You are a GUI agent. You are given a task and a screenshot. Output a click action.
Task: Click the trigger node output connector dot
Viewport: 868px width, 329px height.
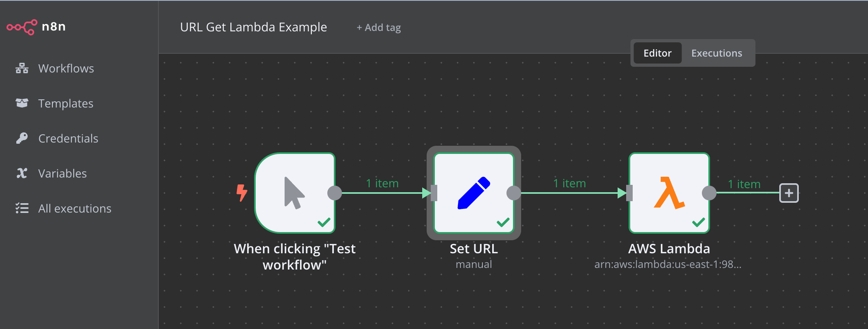coord(335,193)
